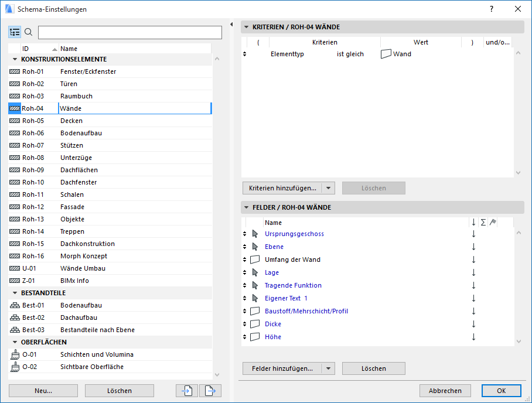Toggle sort arrow for Baustoff/Mehrschicht/Profil field

pyautogui.click(x=473, y=311)
